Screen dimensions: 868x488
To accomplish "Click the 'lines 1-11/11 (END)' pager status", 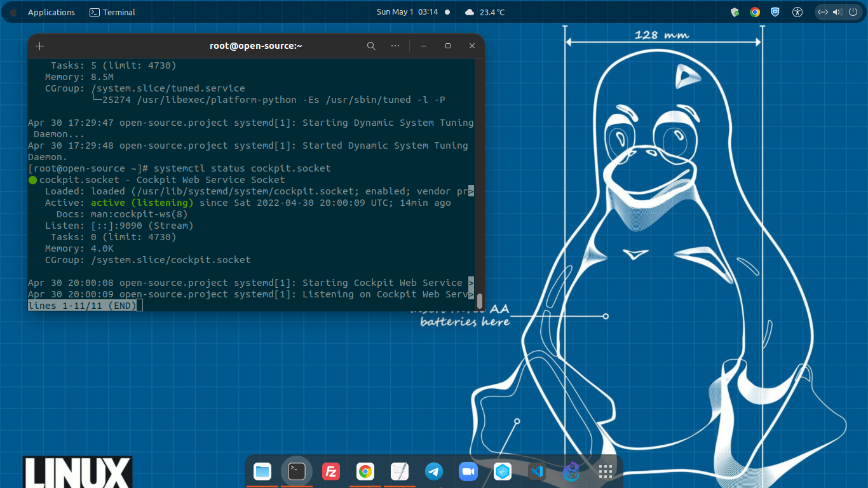I will (82, 306).
